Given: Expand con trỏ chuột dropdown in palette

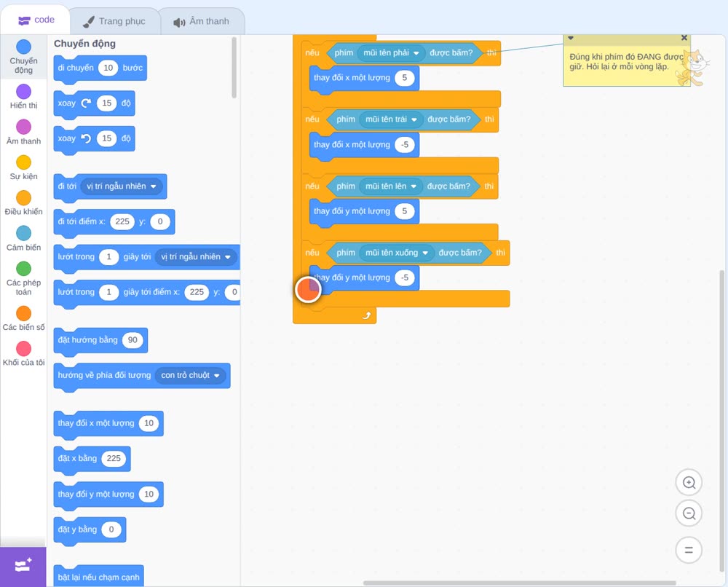Looking at the screenshot, I should [x=216, y=375].
